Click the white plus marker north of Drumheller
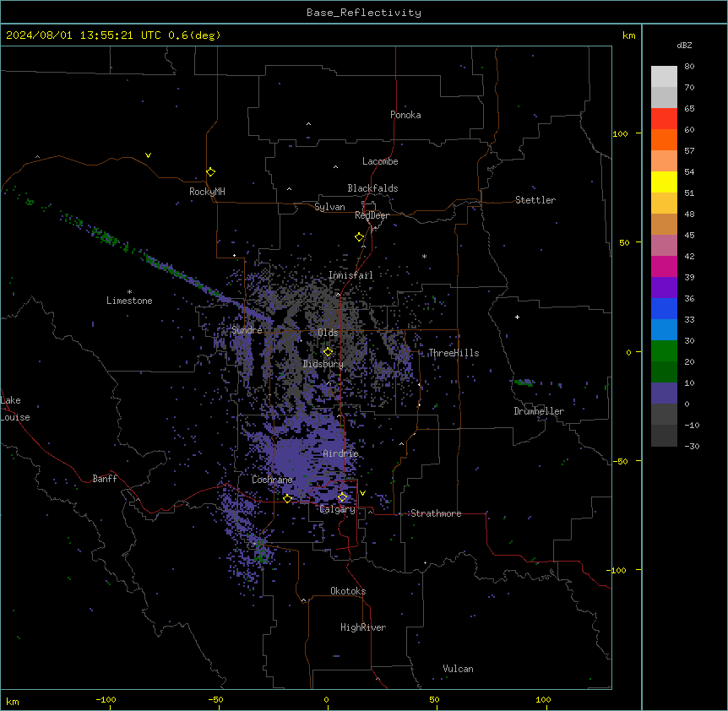The width and height of the screenshot is (728, 711). 517,317
